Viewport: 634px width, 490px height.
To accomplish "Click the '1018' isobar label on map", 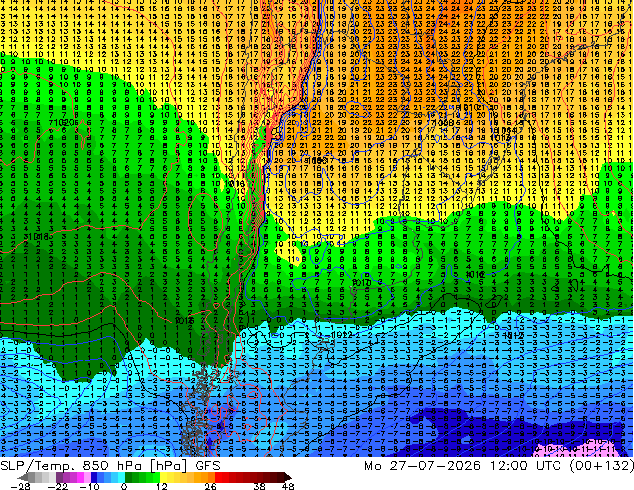I will [38, 237].
